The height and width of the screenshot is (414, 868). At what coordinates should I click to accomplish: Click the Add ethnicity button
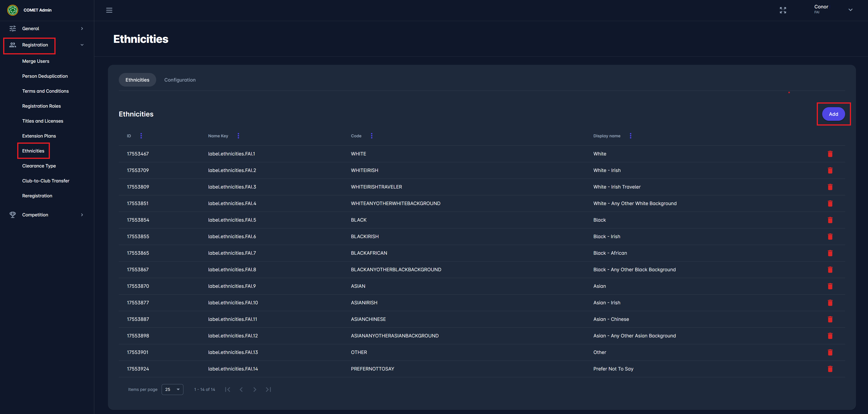pyautogui.click(x=833, y=114)
